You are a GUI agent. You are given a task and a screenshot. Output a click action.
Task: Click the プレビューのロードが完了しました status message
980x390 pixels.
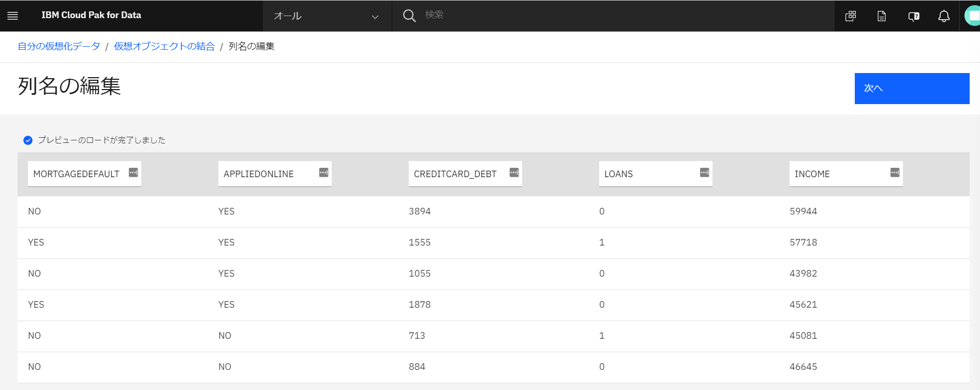click(x=101, y=140)
